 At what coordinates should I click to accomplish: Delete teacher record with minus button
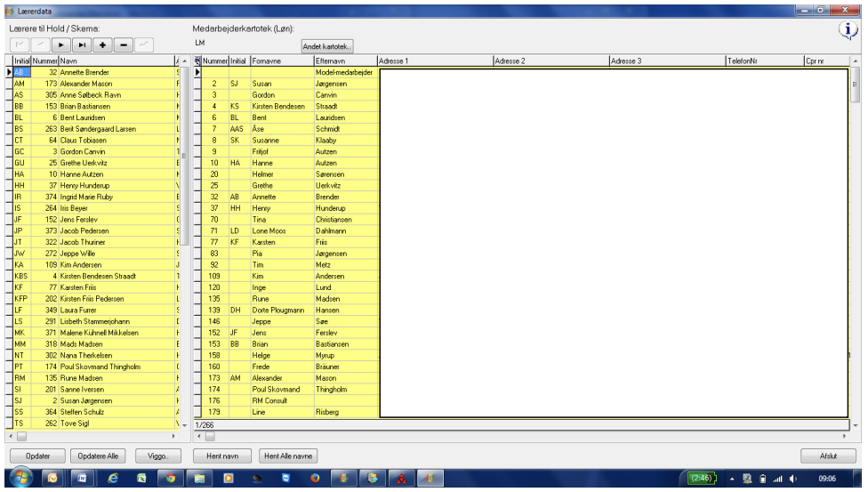(x=123, y=44)
